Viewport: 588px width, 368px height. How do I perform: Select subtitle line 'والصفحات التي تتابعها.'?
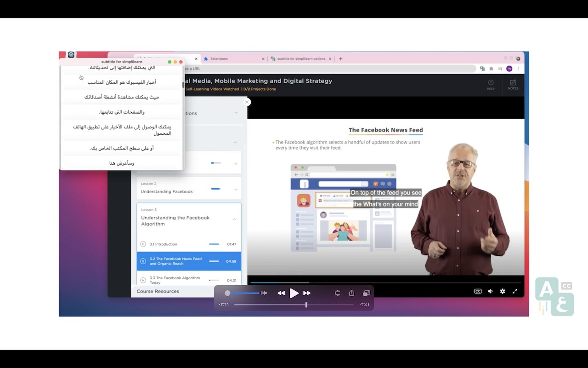(x=122, y=112)
